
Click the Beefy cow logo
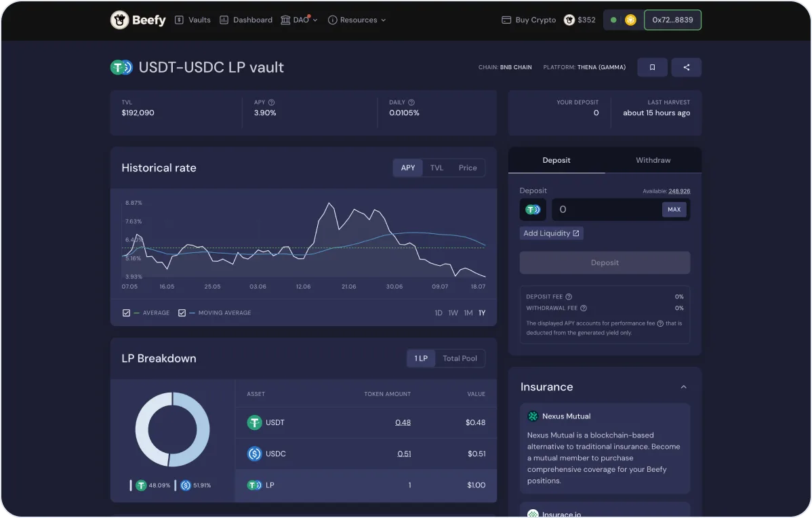coord(119,20)
